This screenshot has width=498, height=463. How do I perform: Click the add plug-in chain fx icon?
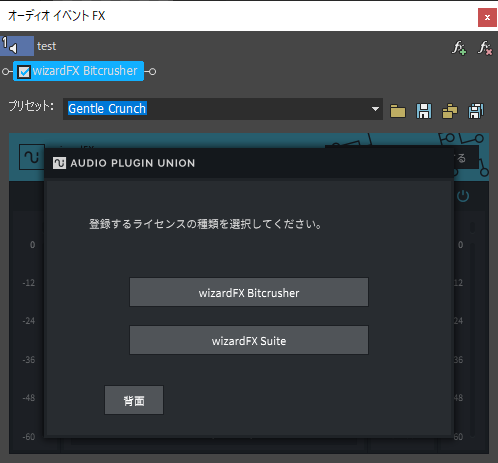(459, 48)
